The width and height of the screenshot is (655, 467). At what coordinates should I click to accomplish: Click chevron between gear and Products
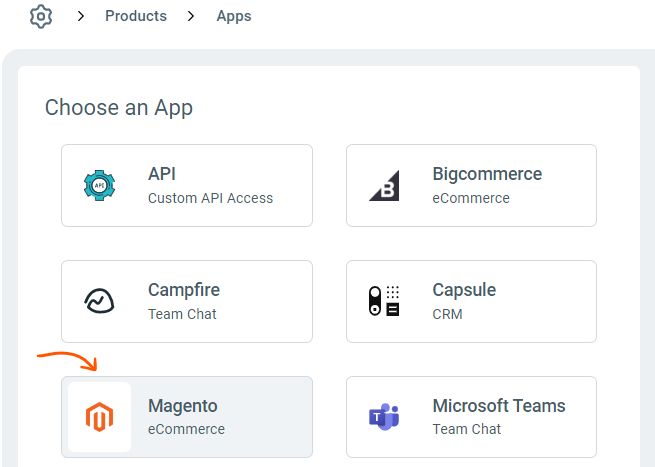click(x=81, y=17)
